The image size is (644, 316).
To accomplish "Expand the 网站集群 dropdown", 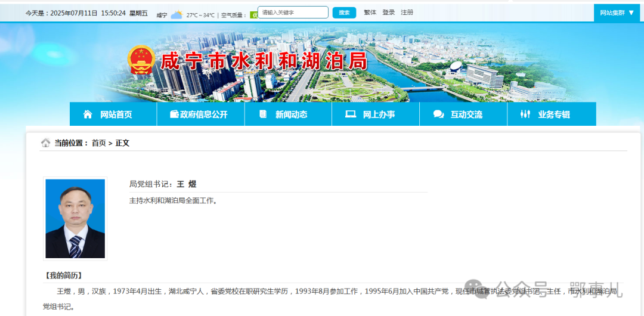I will [617, 13].
